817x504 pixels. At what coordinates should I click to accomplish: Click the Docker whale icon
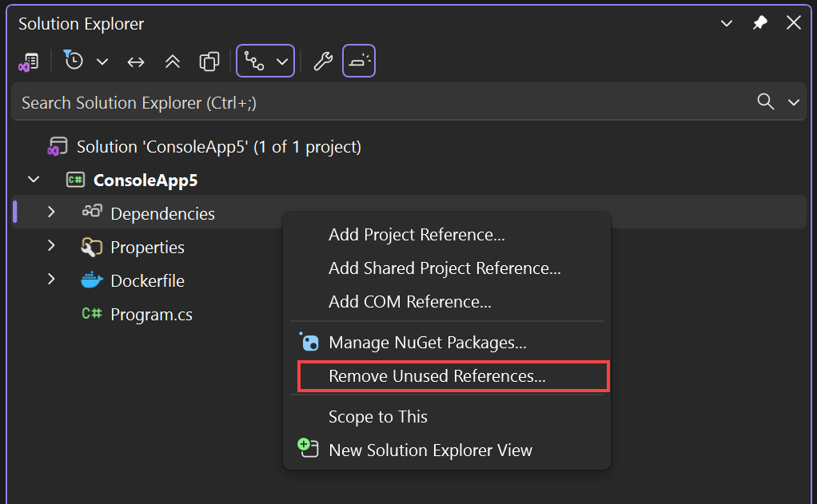92,280
